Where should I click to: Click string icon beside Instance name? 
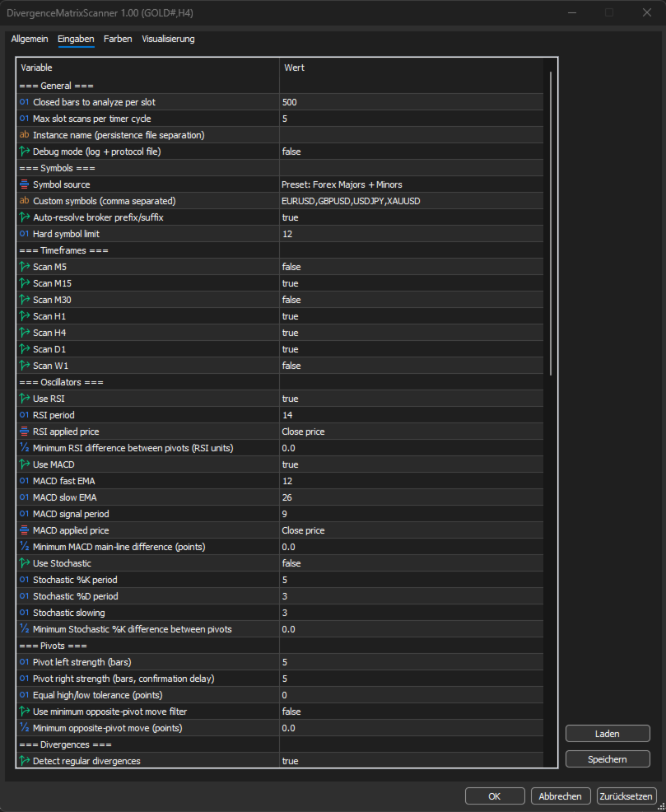point(25,135)
